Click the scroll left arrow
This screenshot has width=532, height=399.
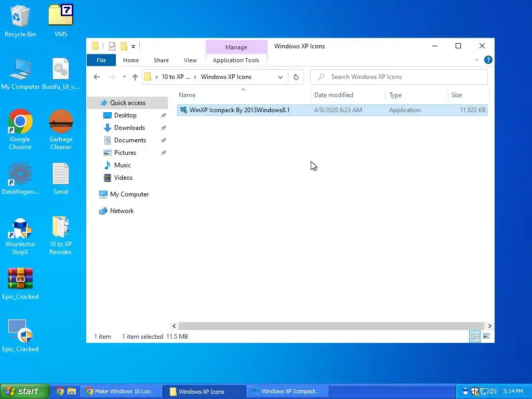(x=174, y=326)
